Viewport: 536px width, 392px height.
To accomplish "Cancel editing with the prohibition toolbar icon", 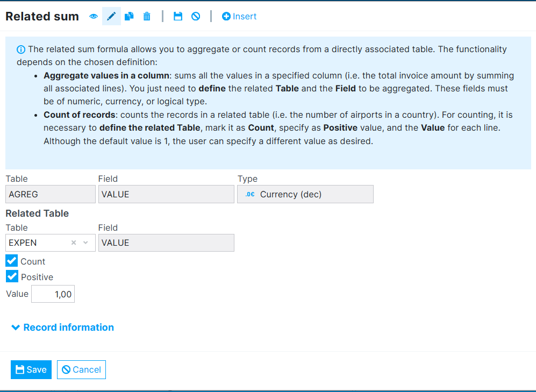I will tap(195, 16).
